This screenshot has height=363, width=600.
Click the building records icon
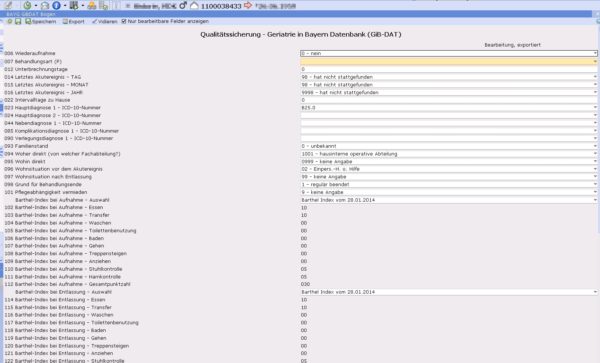74,5
